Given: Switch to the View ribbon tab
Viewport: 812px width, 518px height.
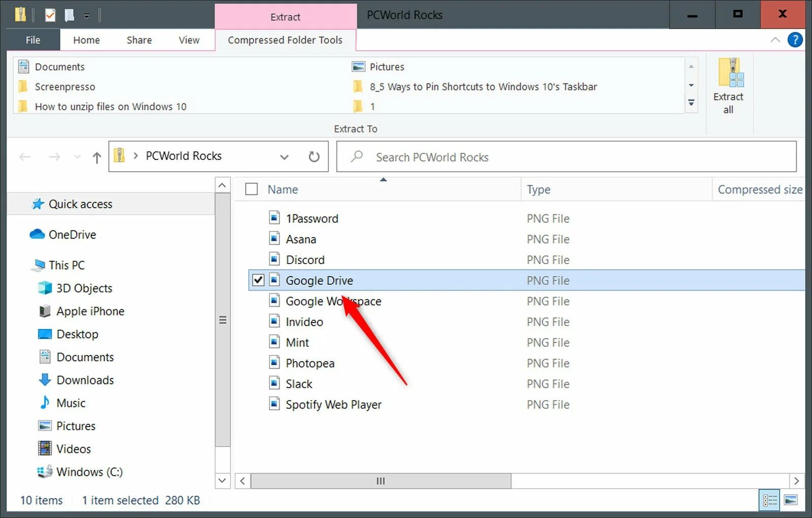Looking at the screenshot, I should click(x=189, y=40).
